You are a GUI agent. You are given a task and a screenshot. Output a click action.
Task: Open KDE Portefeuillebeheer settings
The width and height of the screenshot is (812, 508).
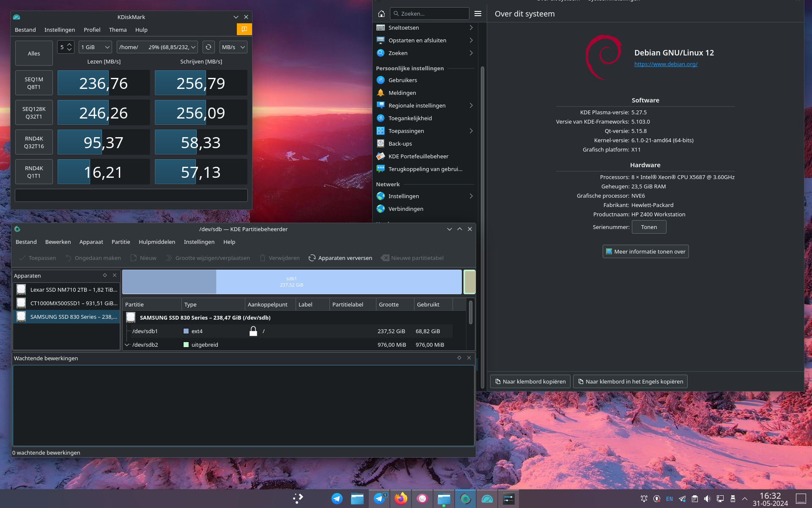(425, 156)
